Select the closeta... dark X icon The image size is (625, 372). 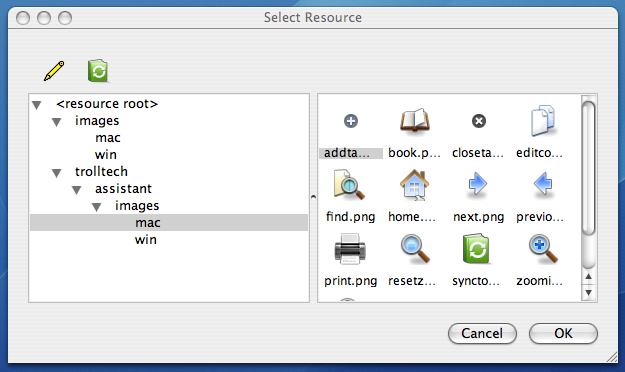[479, 121]
